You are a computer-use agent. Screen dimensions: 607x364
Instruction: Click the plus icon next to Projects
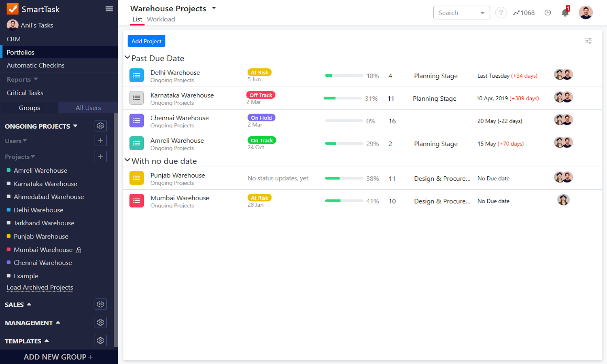101,157
